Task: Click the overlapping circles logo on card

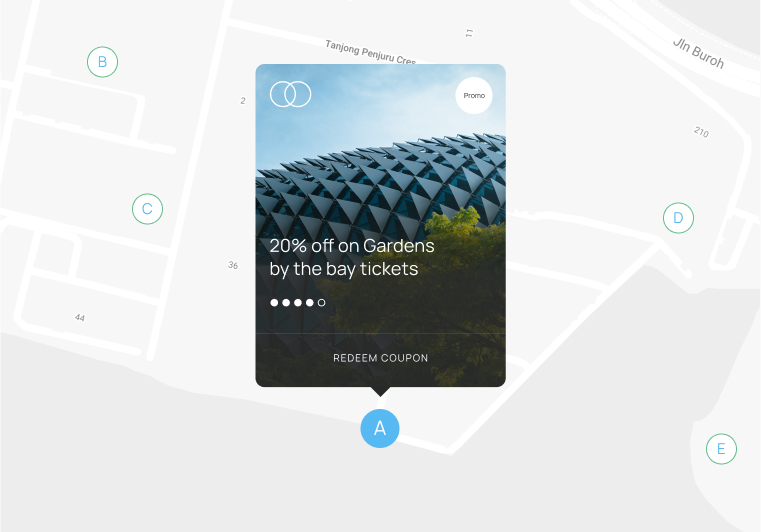Action: coord(290,94)
